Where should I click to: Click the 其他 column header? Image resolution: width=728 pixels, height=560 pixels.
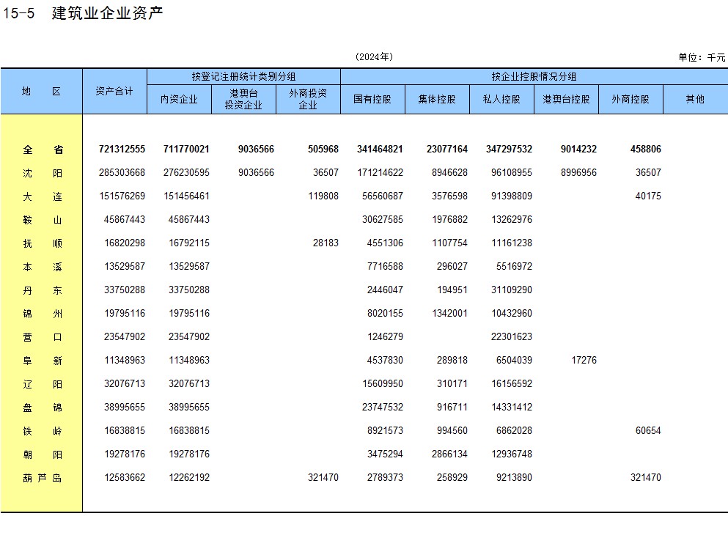[695, 99]
